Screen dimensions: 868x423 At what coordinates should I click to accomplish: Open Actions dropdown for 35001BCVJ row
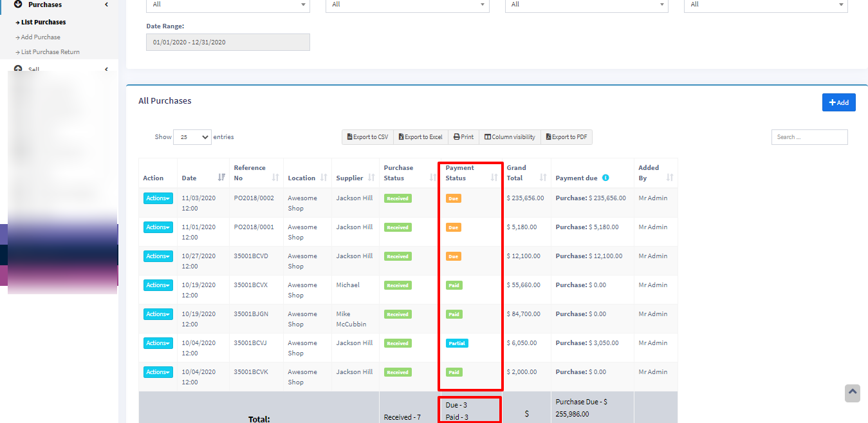tap(158, 343)
